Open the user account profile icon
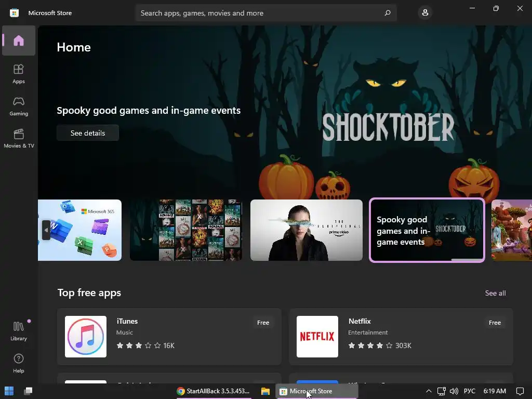This screenshot has width=532, height=399. coord(425,13)
